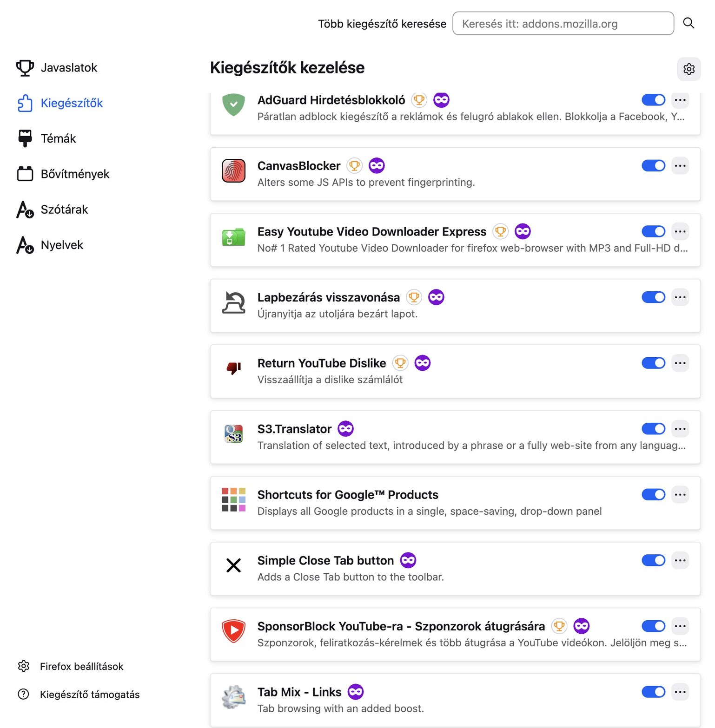
Task: Open the add-on tools gear menu
Action: point(689,69)
